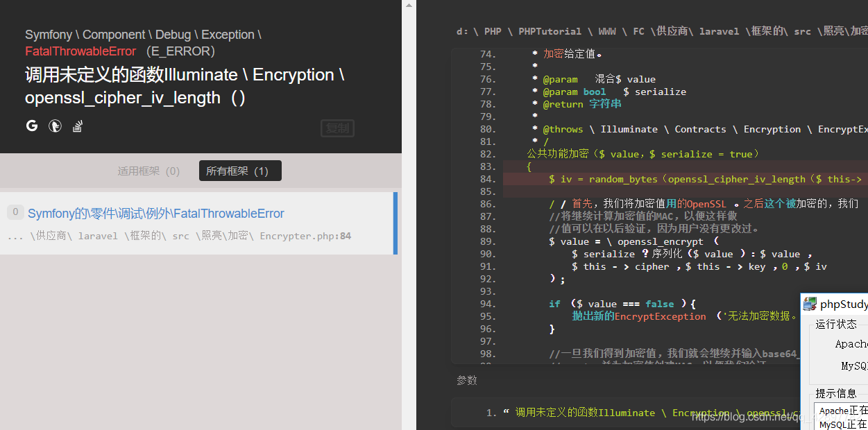Click the 参数 arguments heading

(x=467, y=380)
